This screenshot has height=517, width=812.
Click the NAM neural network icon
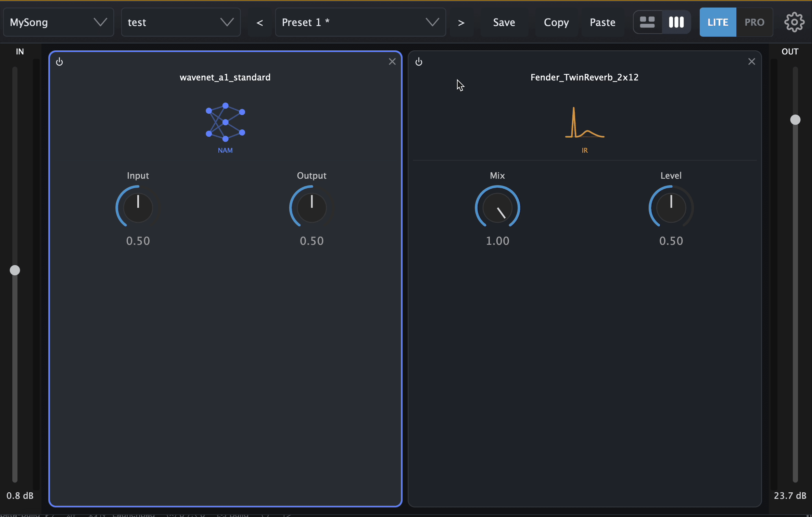tap(225, 122)
